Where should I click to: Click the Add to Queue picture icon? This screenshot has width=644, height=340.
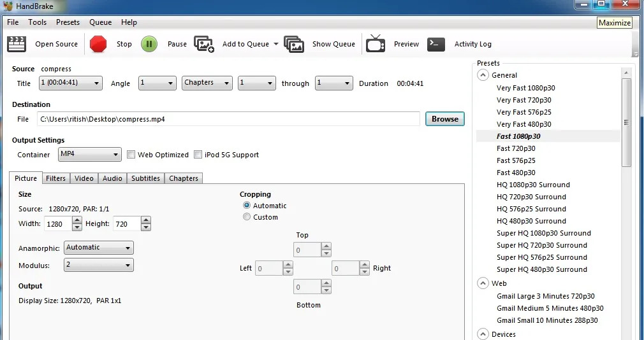click(204, 44)
